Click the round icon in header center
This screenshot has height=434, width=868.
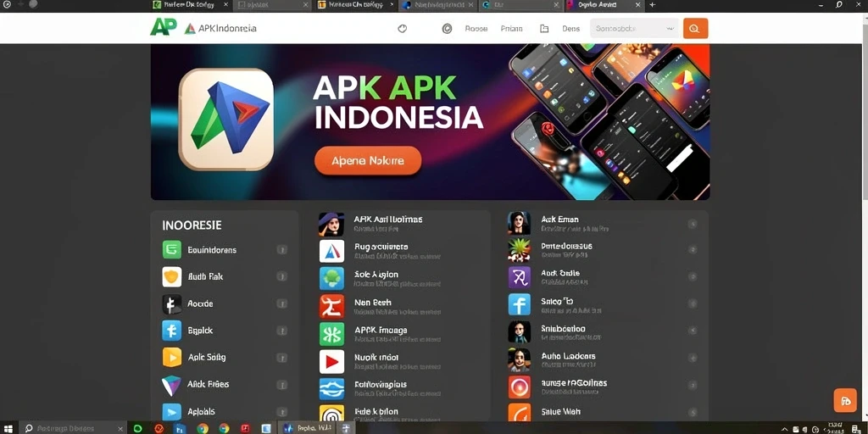(x=403, y=29)
